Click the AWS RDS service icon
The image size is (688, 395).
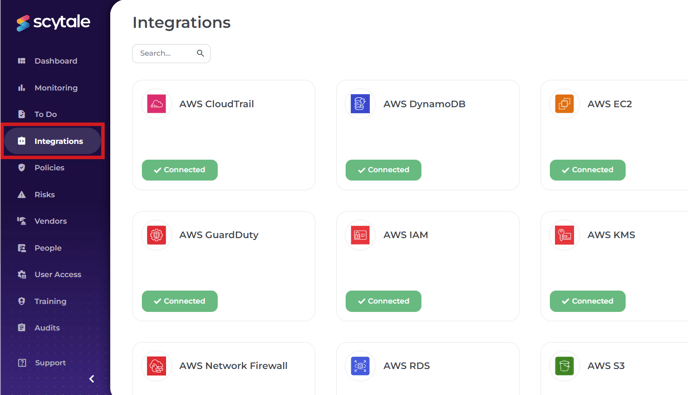click(360, 366)
